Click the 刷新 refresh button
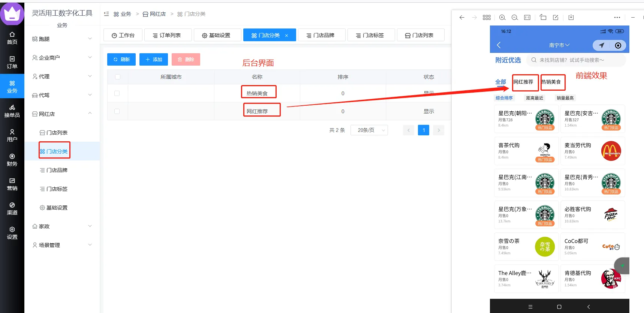This screenshot has height=313, width=644. point(121,59)
